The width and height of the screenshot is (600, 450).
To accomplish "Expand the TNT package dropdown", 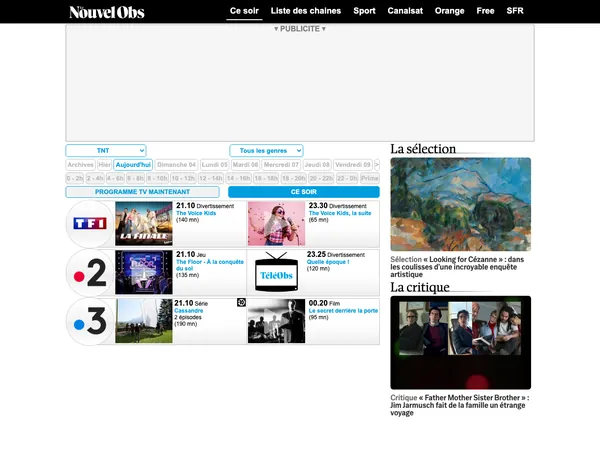I will point(106,150).
